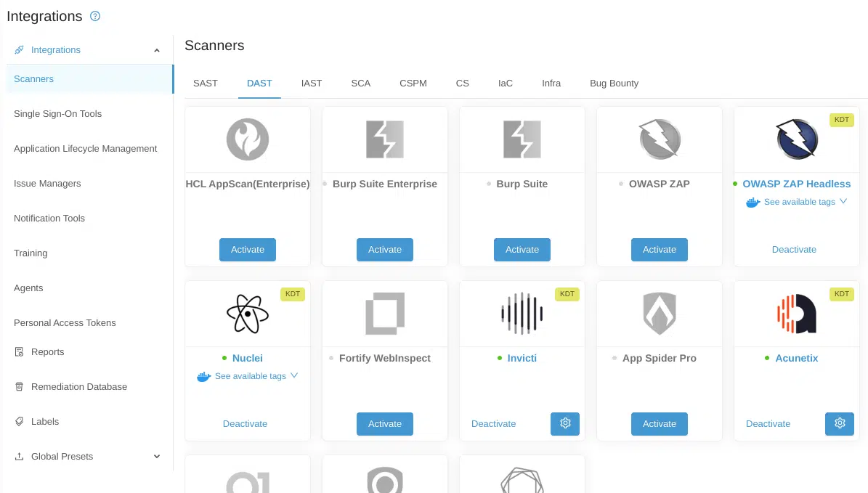Screen dimensions: 868x493
Task: Click the HCL AppScan logo
Action: (248, 139)
